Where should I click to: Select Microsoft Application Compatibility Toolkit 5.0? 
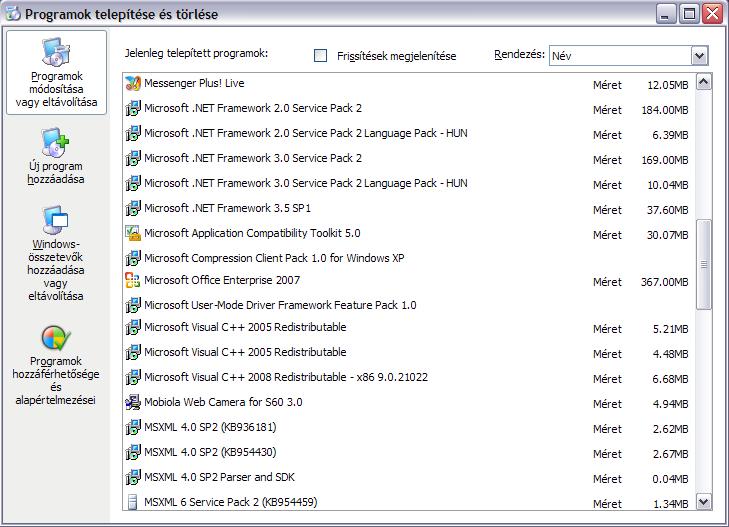pyautogui.click(x=409, y=234)
